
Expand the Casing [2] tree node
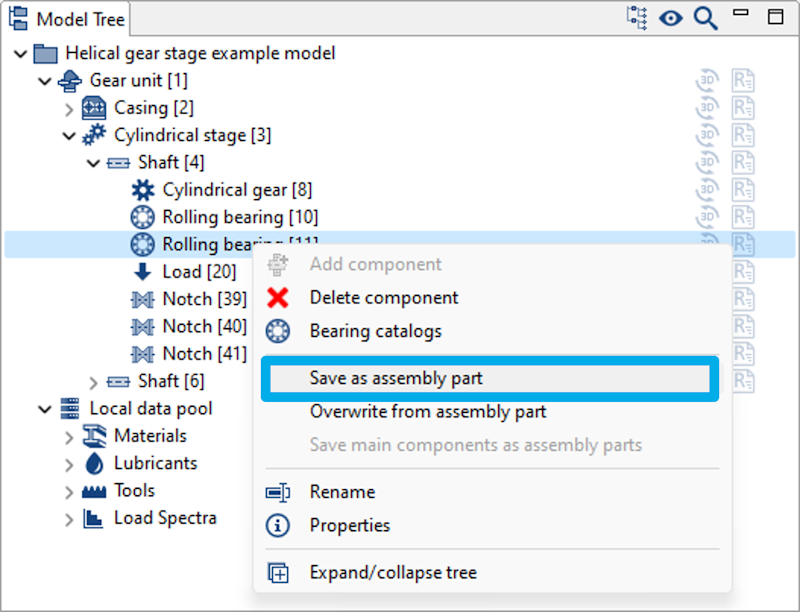pyautogui.click(x=68, y=107)
